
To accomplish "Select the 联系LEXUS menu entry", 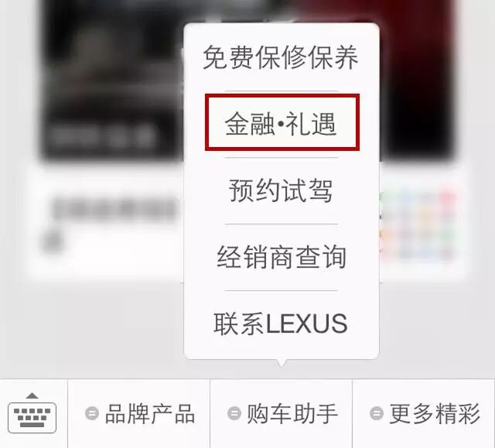I will pyautogui.click(x=281, y=323).
